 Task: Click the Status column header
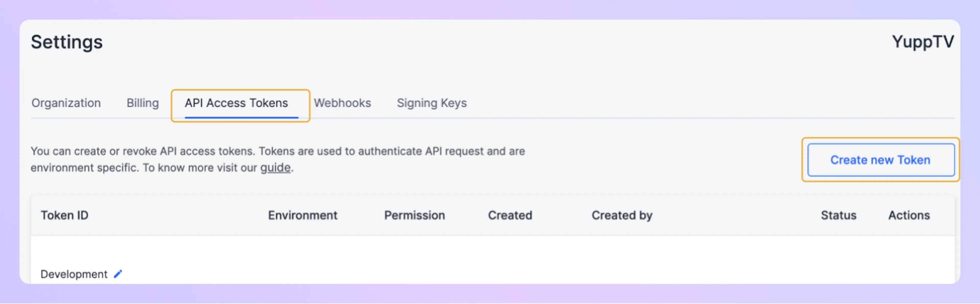(x=838, y=216)
